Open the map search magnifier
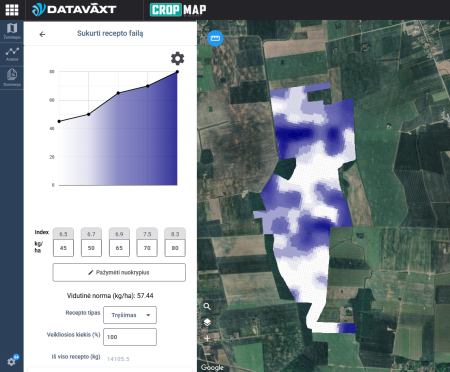The height and width of the screenshot is (372, 450). pyautogui.click(x=207, y=306)
